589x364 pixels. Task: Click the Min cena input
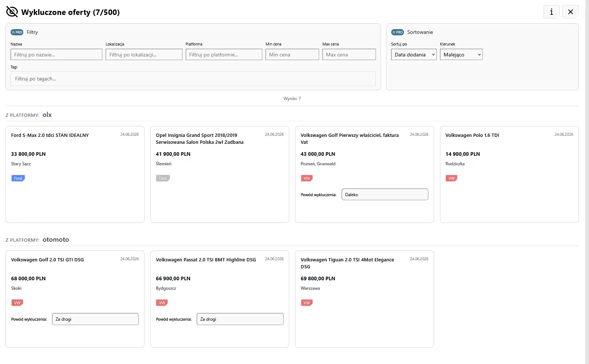tap(292, 55)
